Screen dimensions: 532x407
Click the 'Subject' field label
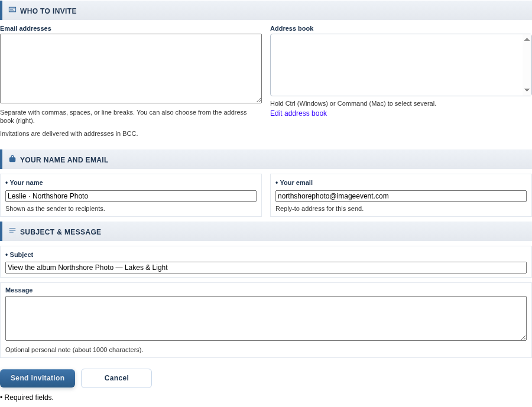[20, 255]
